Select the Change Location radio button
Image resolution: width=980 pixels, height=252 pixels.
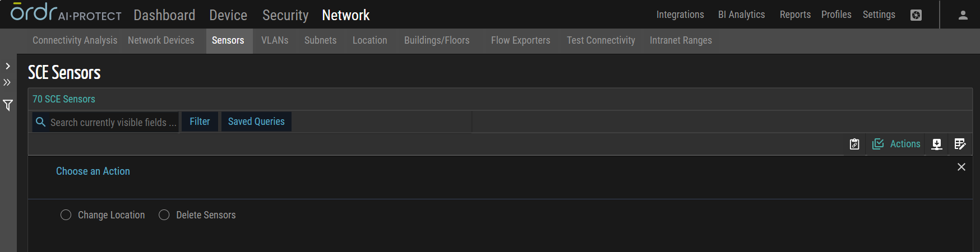[x=66, y=215]
